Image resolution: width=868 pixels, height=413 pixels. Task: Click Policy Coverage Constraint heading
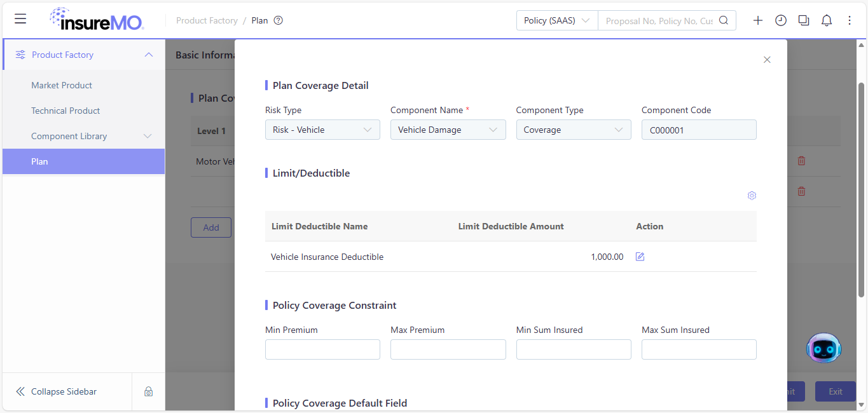334,306
